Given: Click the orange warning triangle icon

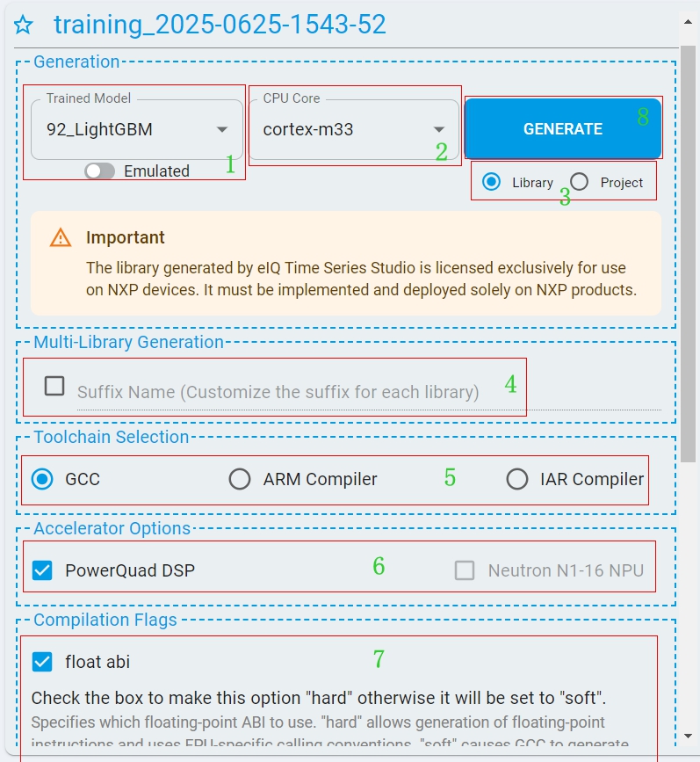Looking at the screenshot, I should point(61,237).
